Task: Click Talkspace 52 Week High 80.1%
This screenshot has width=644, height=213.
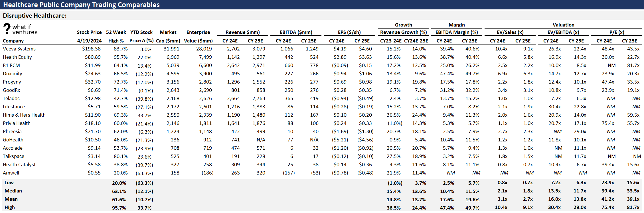Action: point(121,156)
